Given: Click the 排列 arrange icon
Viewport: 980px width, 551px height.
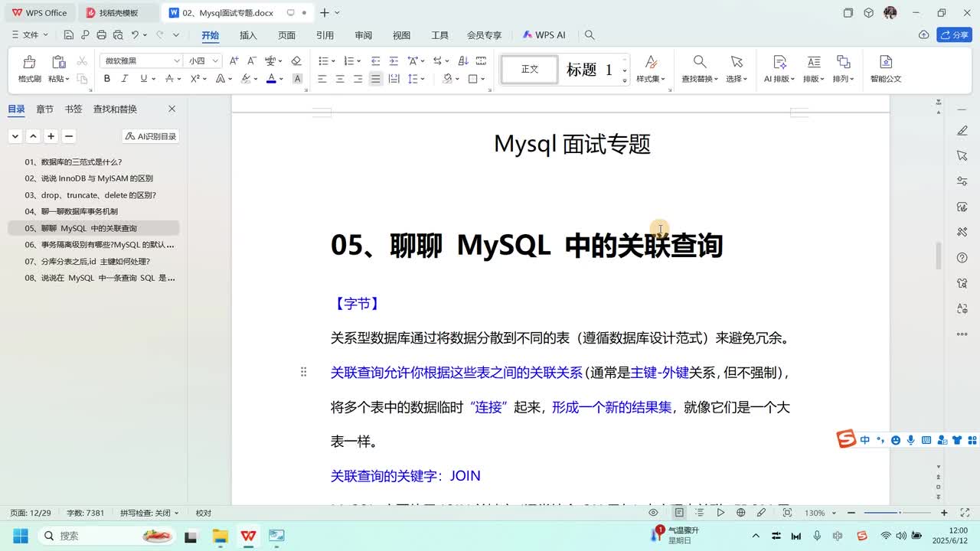Looking at the screenshot, I should pos(843,62).
